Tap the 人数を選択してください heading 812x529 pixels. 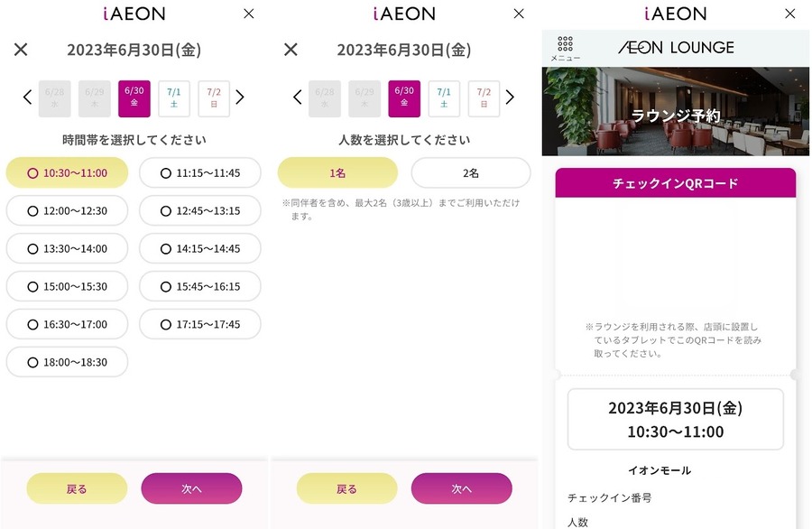[x=404, y=140]
